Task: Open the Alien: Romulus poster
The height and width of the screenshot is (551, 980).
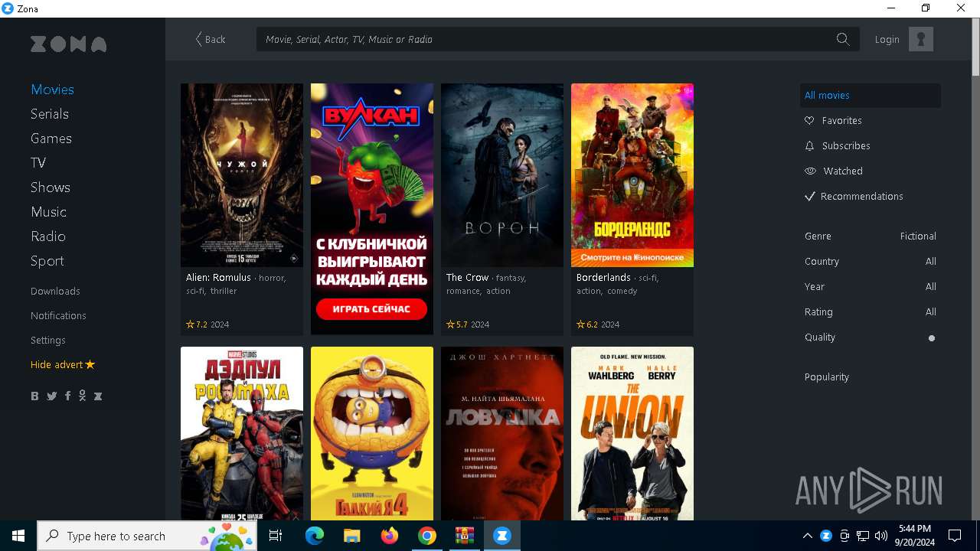Action: click(x=242, y=175)
